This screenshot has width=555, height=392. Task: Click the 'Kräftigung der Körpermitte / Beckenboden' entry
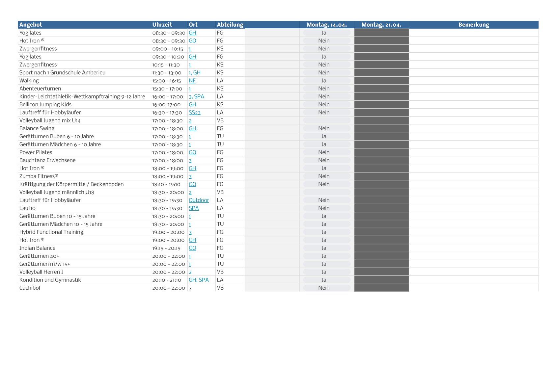click(x=71, y=184)
